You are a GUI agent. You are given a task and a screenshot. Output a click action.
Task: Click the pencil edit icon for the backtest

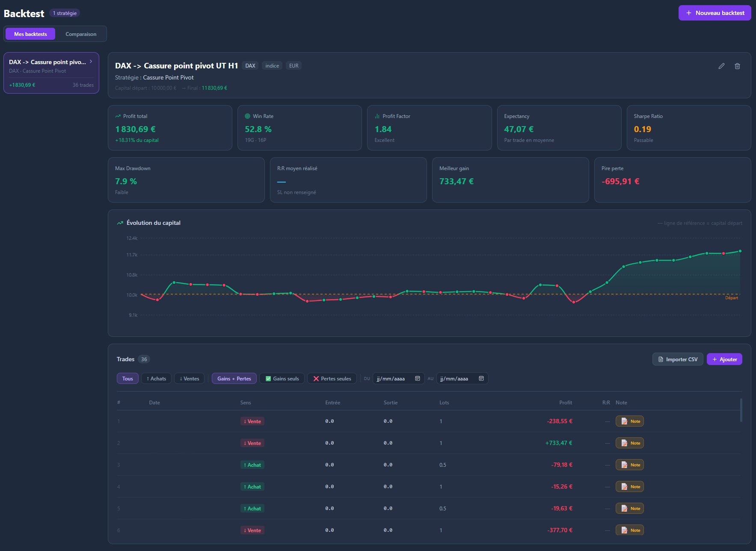(x=721, y=66)
